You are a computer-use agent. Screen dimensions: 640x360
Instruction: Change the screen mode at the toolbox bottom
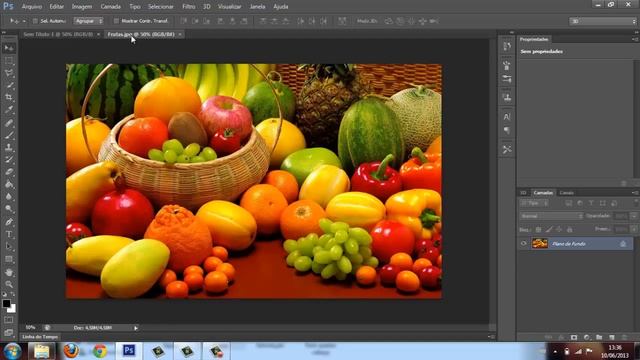coord(9,333)
